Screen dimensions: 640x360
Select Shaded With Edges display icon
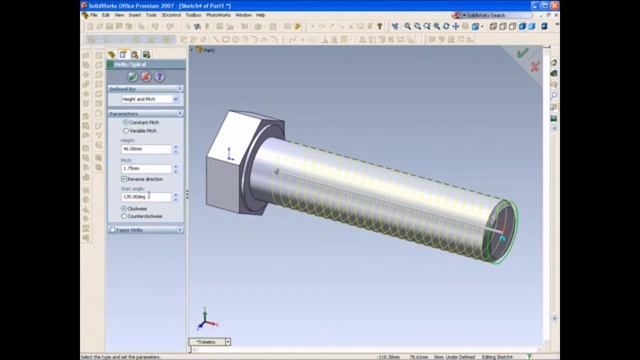522,27
